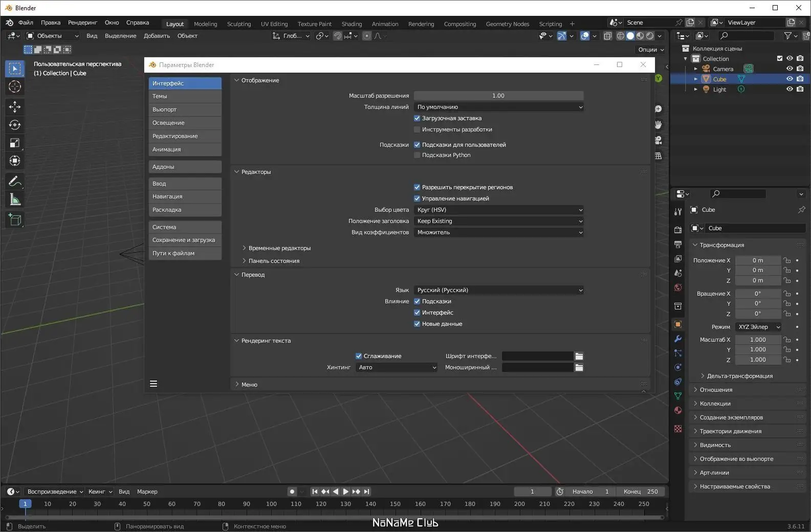Switch perspective/orthographic with the grid gizmo

[658, 156]
